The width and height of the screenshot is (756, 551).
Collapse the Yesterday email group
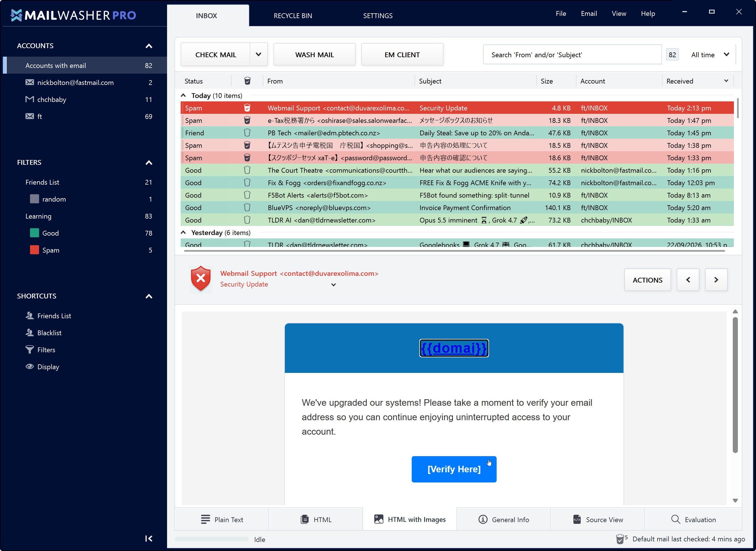[183, 232]
